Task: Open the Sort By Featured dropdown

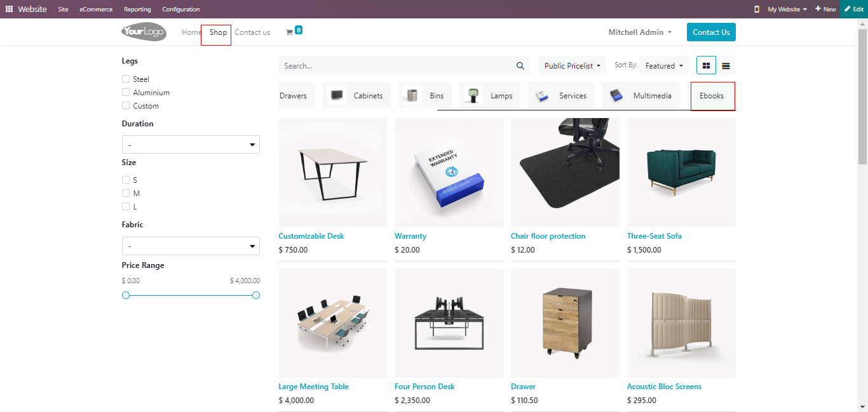Action: click(x=664, y=65)
